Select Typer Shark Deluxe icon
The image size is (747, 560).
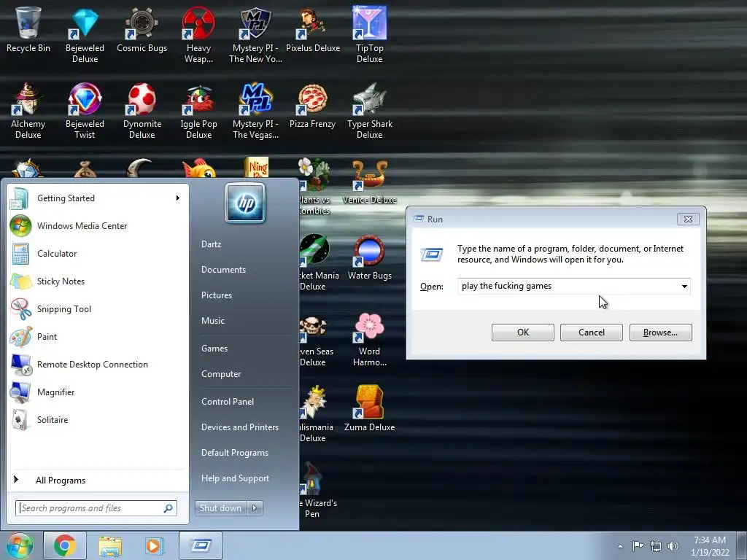pos(370,111)
